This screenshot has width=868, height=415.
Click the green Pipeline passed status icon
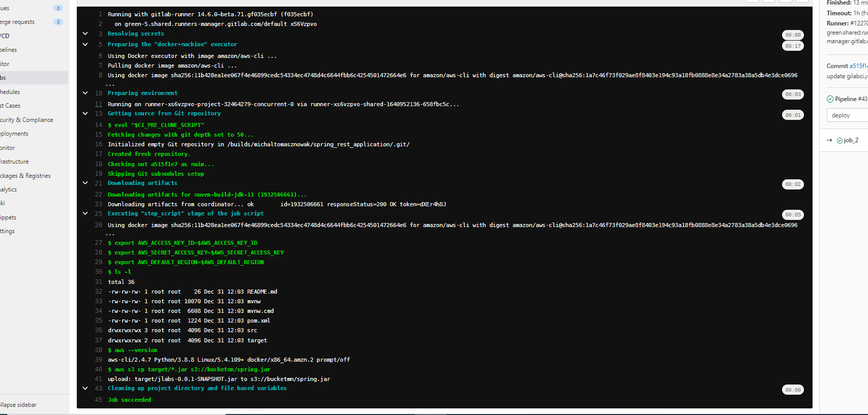click(830, 99)
